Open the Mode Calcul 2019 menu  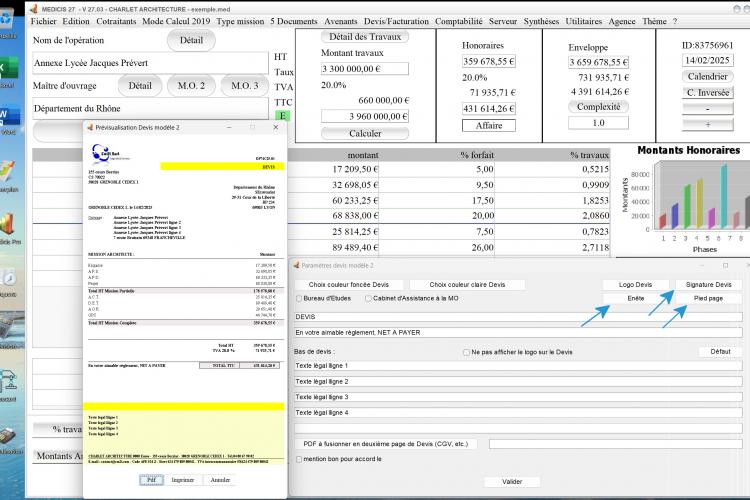[x=176, y=22]
